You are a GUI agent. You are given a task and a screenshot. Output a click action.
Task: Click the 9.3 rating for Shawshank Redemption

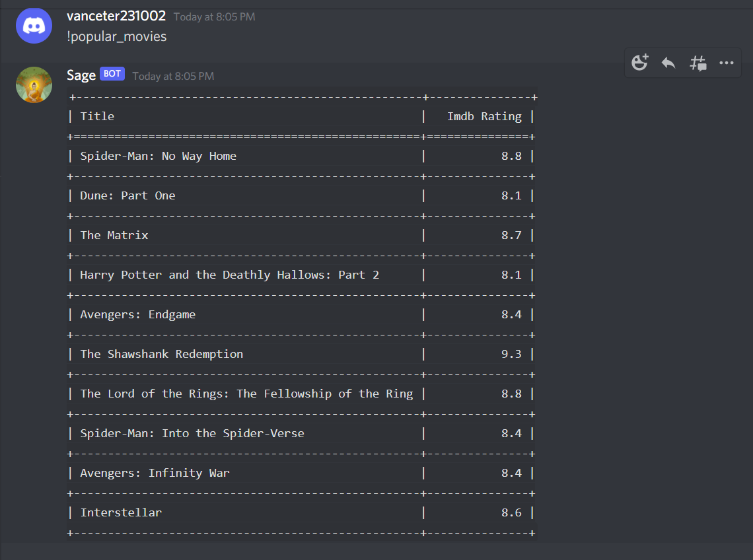511,355
